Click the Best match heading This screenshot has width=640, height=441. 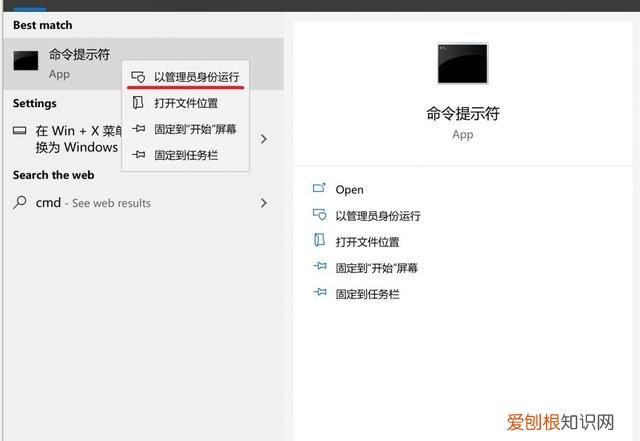(x=42, y=25)
